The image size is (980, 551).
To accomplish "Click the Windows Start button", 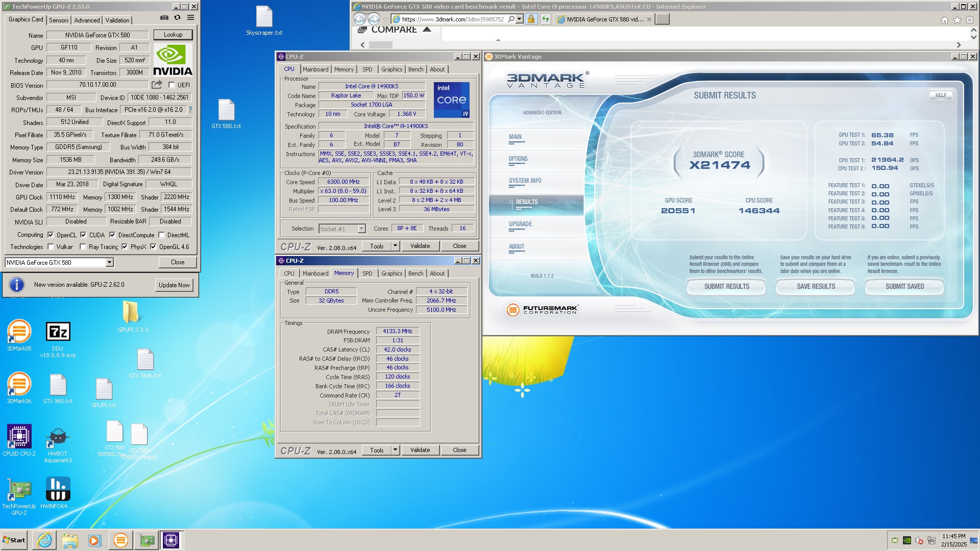I will click(x=14, y=540).
